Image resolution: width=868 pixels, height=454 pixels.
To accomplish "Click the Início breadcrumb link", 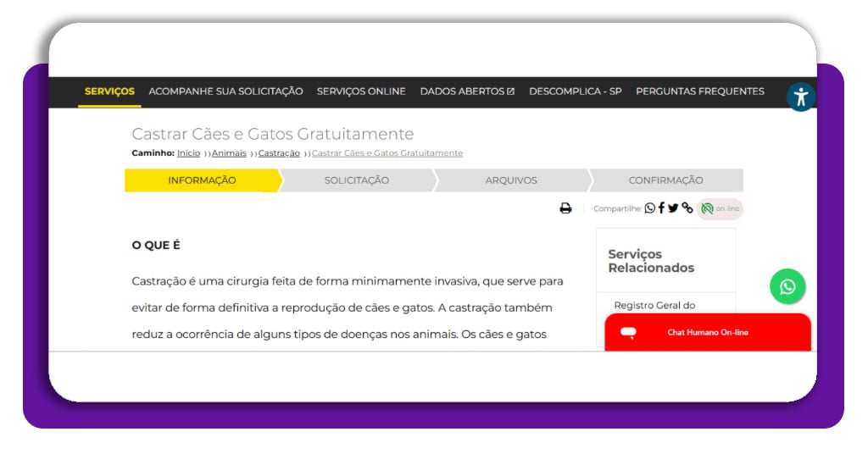I will [x=189, y=153].
